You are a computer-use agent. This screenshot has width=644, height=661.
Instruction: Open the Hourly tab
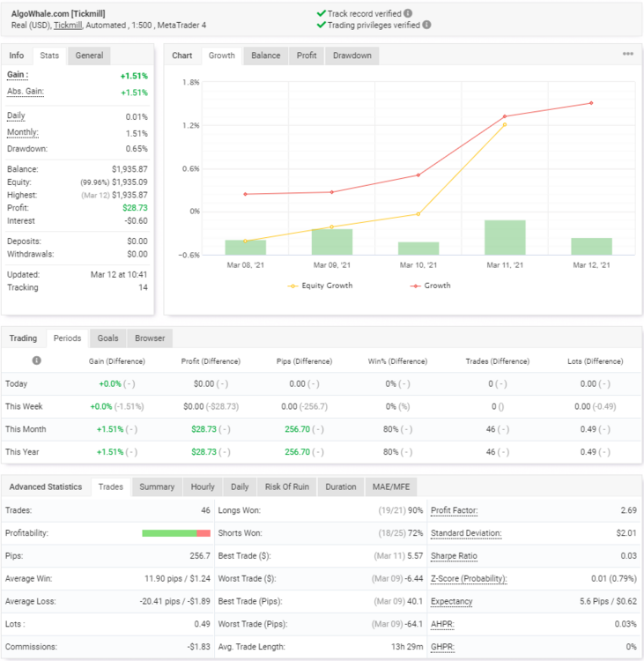(203, 486)
